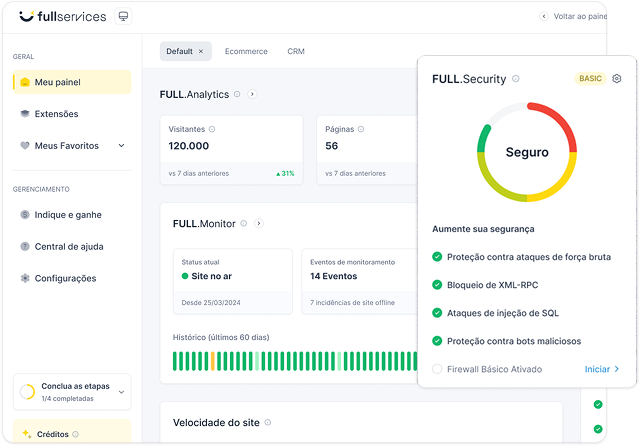The image size is (640, 446).
Task: Close the Default tab
Action: tap(200, 51)
